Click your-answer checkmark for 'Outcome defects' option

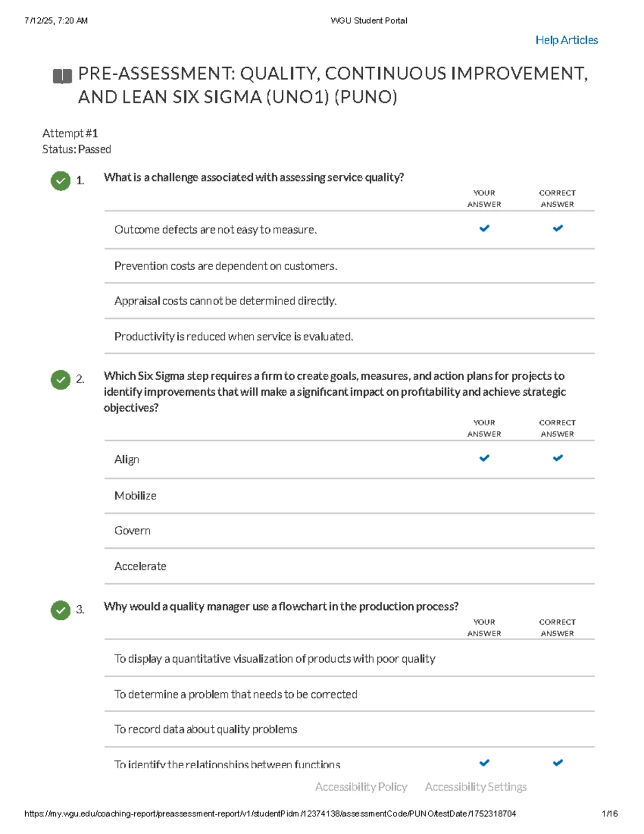pyautogui.click(x=484, y=229)
